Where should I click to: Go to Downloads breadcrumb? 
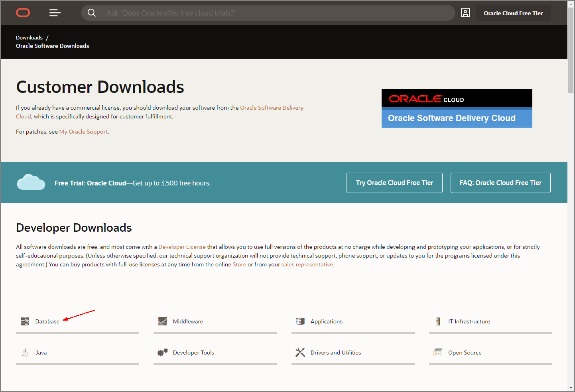pyautogui.click(x=29, y=37)
